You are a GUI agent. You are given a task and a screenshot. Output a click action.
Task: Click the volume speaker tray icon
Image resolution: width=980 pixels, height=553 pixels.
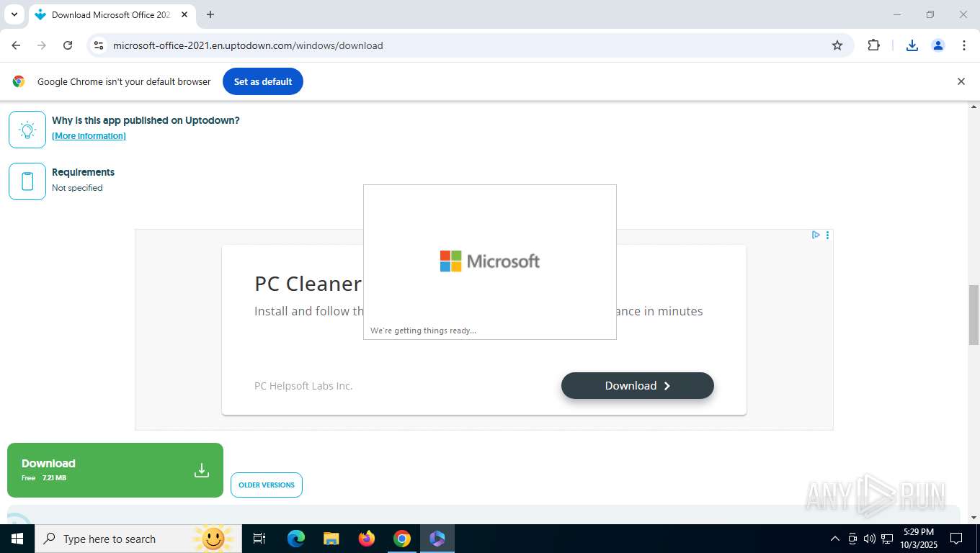click(x=870, y=539)
